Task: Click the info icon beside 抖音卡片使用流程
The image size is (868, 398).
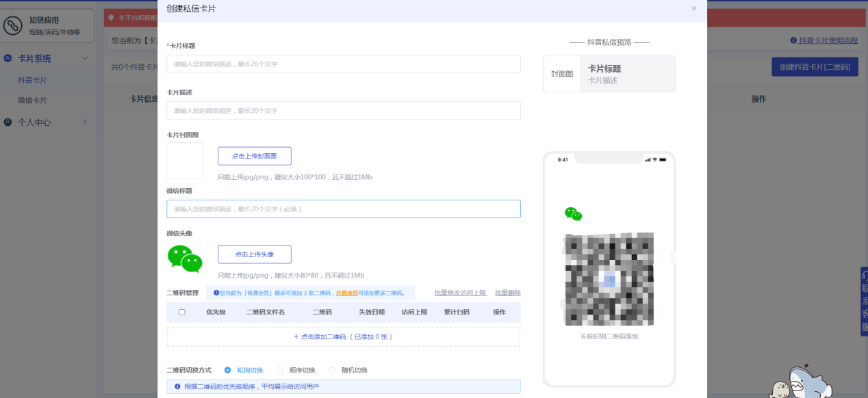Action: pyautogui.click(x=793, y=41)
